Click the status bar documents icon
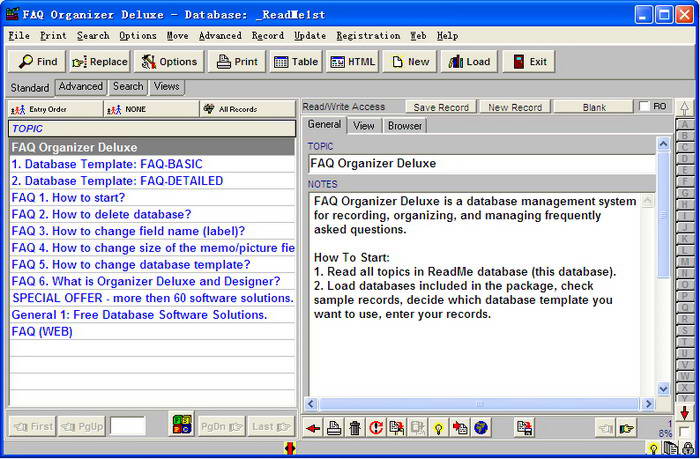 (x=671, y=448)
